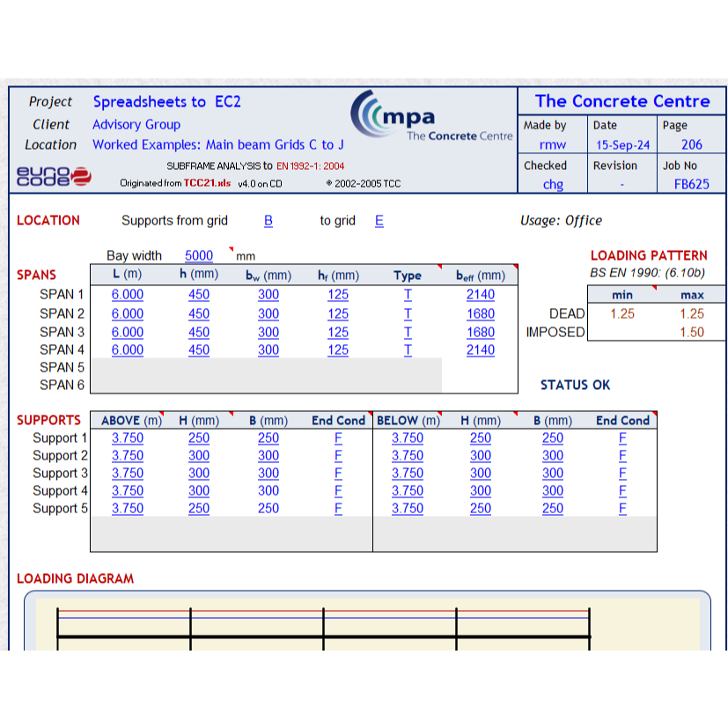Select SPAN 3 h value 450

199,332
